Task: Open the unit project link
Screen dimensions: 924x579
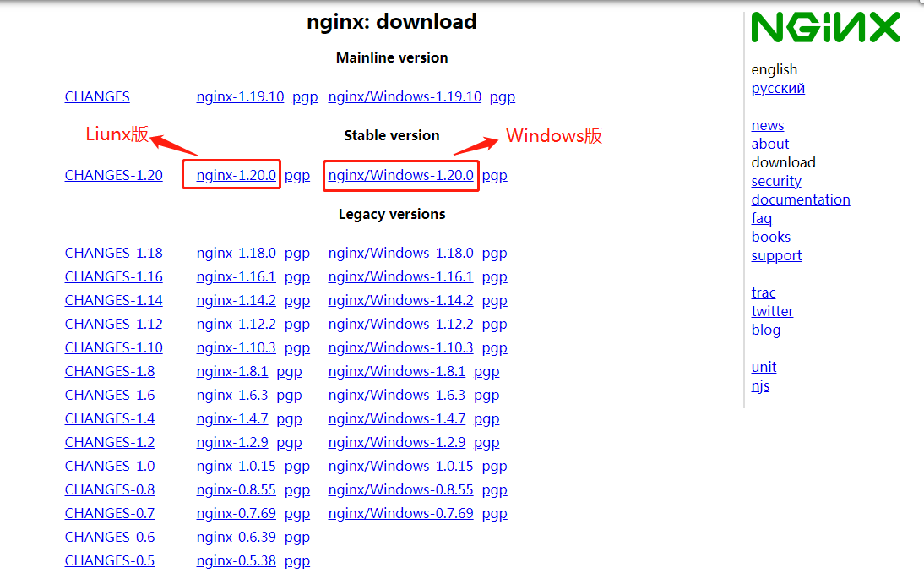Action: [x=764, y=368]
